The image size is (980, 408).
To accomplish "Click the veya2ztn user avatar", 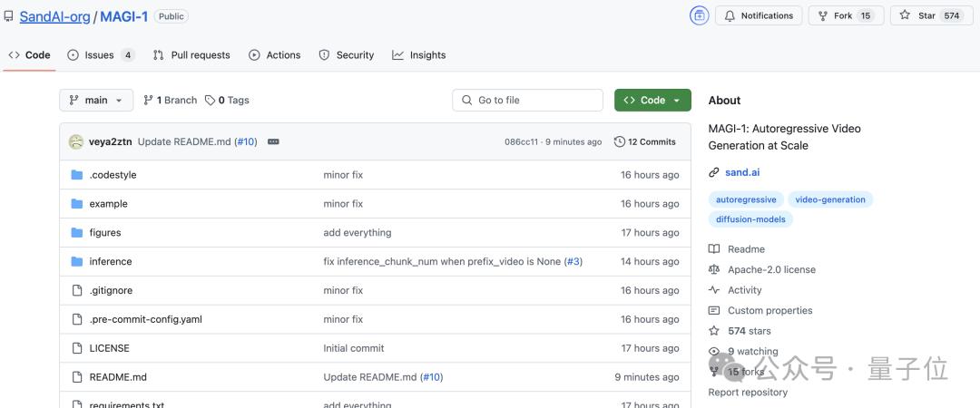I will click(75, 141).
